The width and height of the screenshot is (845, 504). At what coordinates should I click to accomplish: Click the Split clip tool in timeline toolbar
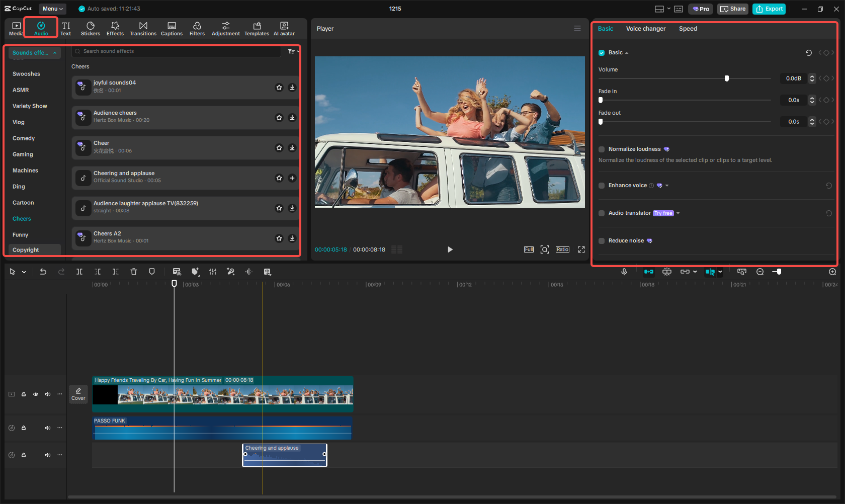tap(79, 272)
